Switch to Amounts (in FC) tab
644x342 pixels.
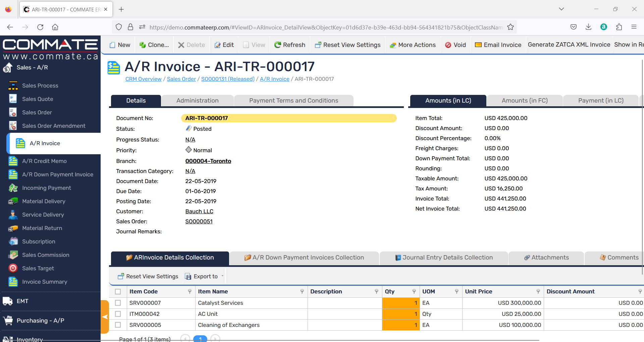point(525,101)
